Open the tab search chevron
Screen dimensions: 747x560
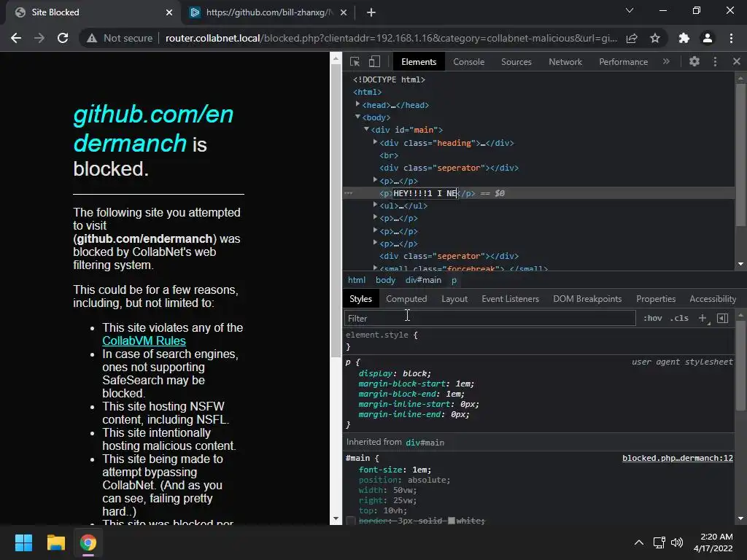click(x=630, y=10)
